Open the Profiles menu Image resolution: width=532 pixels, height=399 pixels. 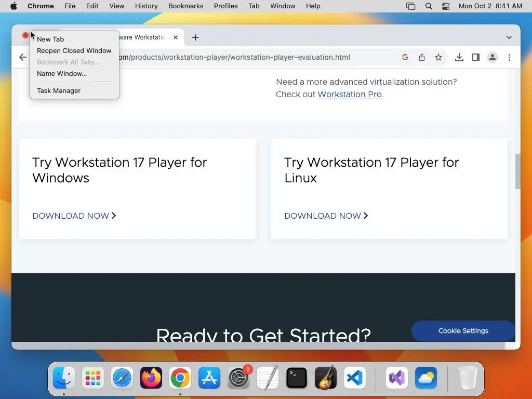(225, 6)
